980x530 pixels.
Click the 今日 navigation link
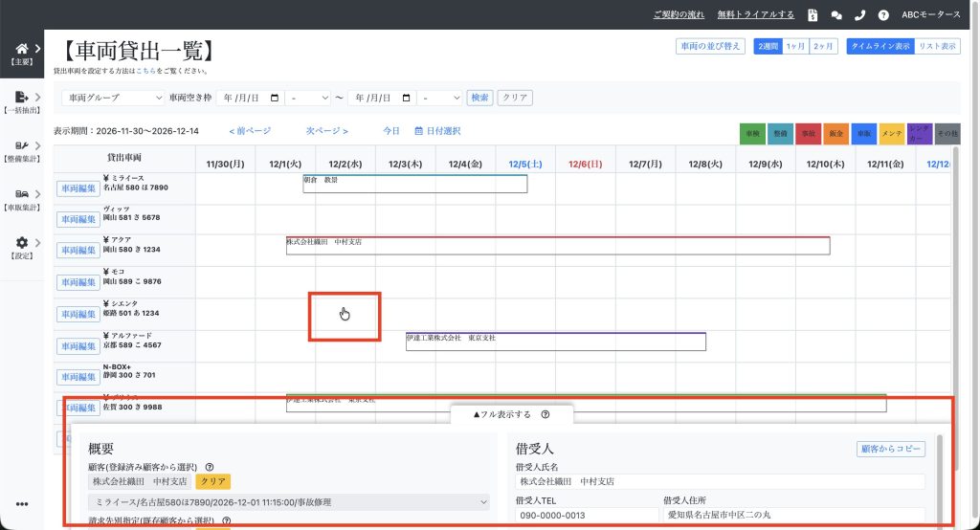[391, 131]
